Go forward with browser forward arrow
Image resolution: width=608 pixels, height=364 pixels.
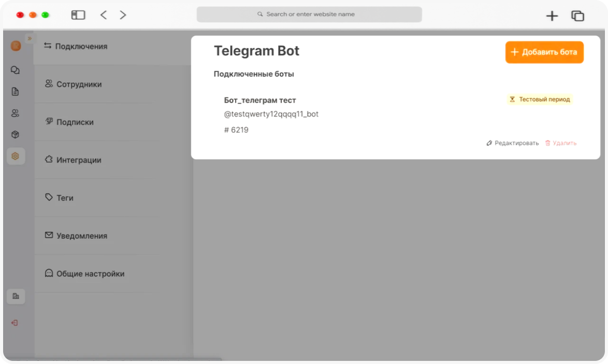point(123,14)
